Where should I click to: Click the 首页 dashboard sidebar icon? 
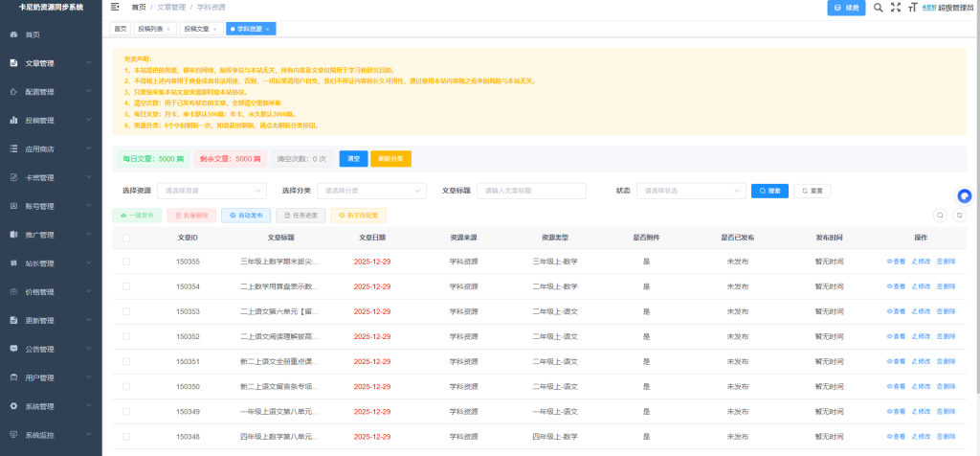(x=13, y=34)
